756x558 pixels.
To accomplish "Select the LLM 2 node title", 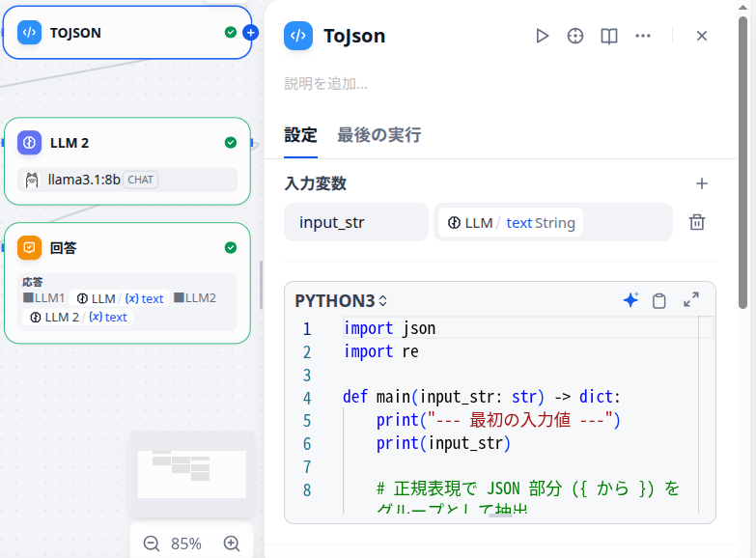I will [70, 143].
